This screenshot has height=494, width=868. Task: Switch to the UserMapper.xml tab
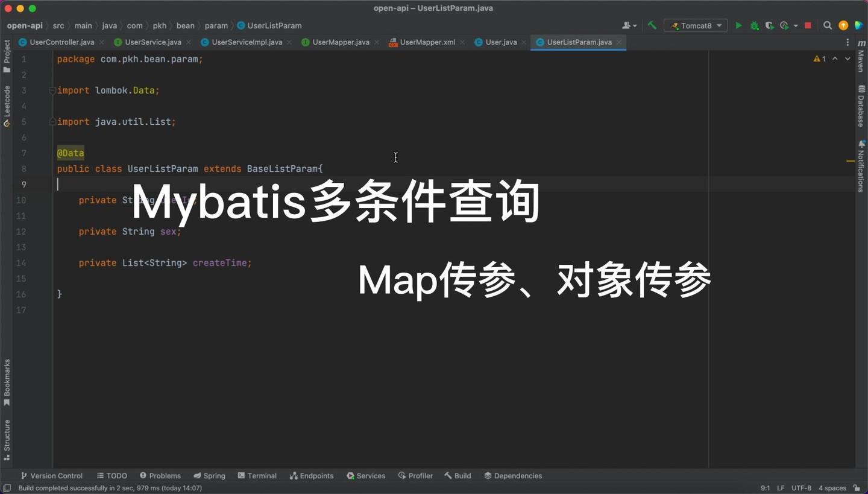(427, 42)
